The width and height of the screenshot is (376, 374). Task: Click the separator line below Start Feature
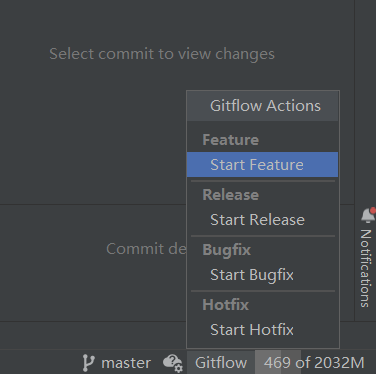point(263,181)
